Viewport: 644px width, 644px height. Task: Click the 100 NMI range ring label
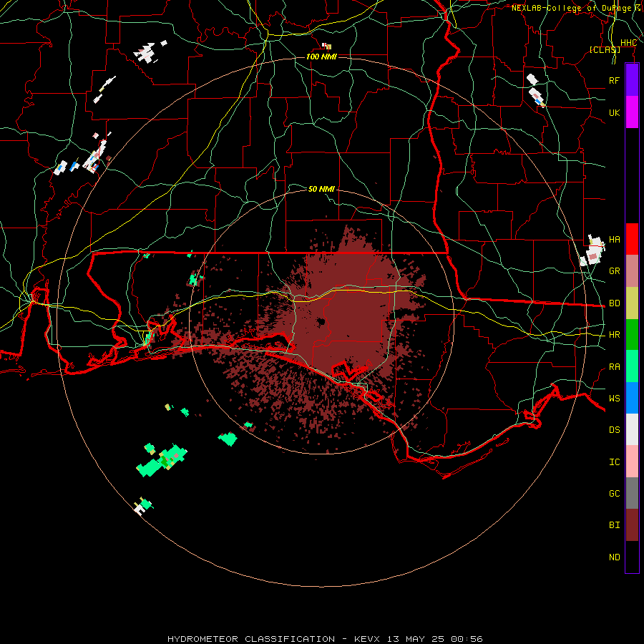321,57
